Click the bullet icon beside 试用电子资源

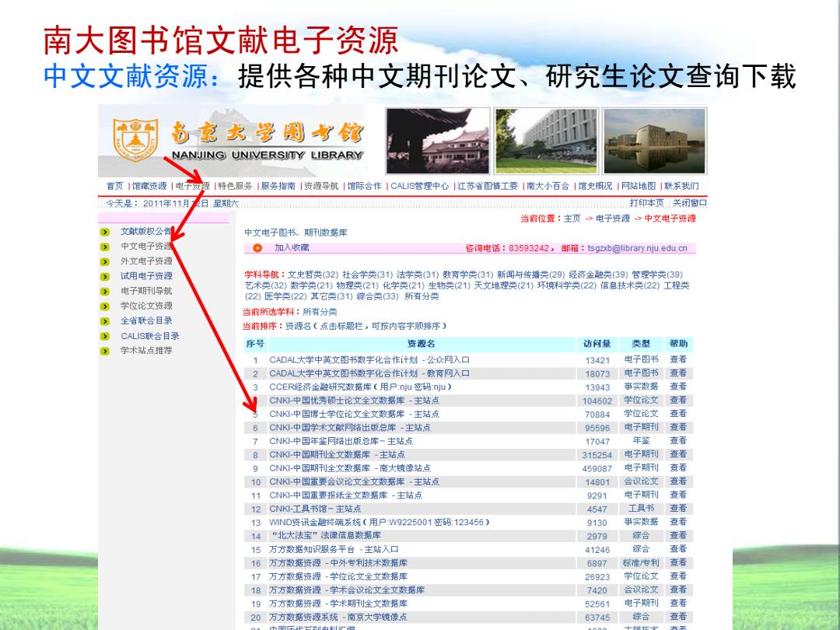[x=105, y=276]
